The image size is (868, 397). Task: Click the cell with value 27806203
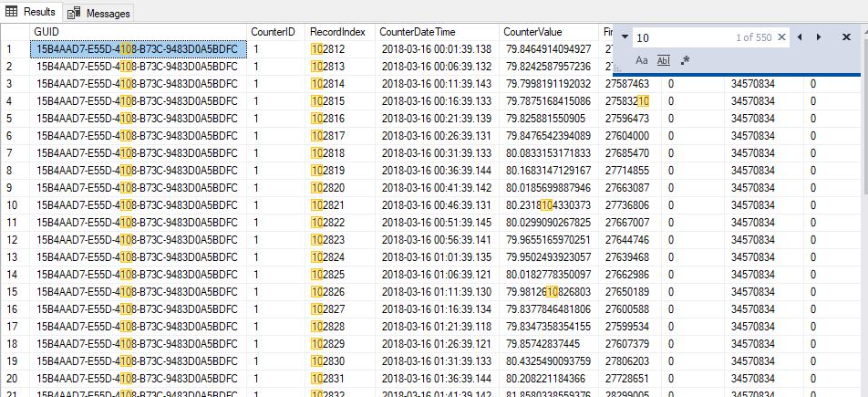tap(630, 361)
